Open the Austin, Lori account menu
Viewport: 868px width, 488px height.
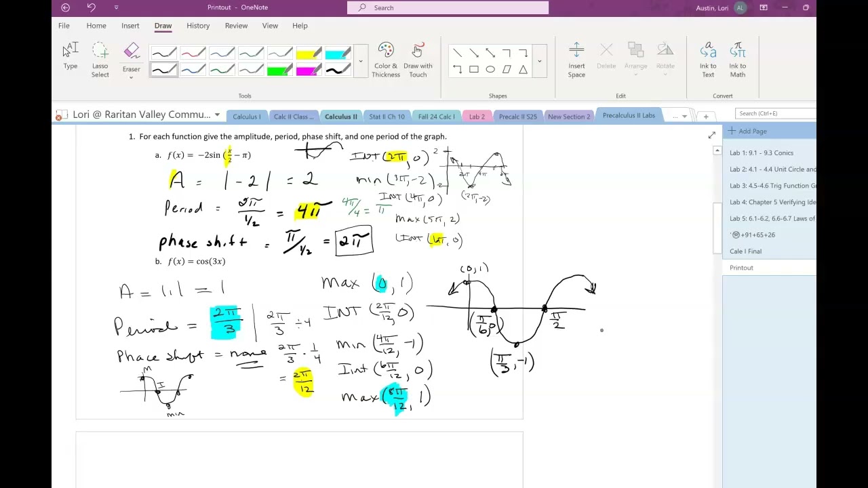[722, 7]
